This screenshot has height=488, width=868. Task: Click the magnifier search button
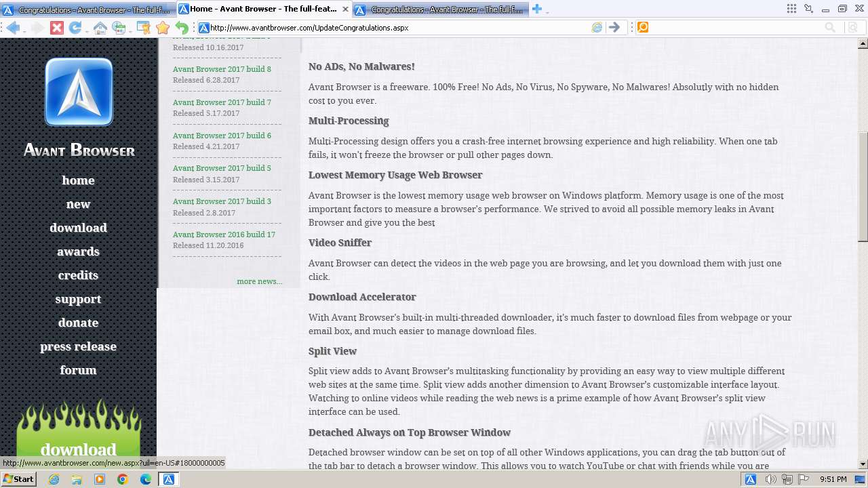pyautogui.click(x=830, y=28)
